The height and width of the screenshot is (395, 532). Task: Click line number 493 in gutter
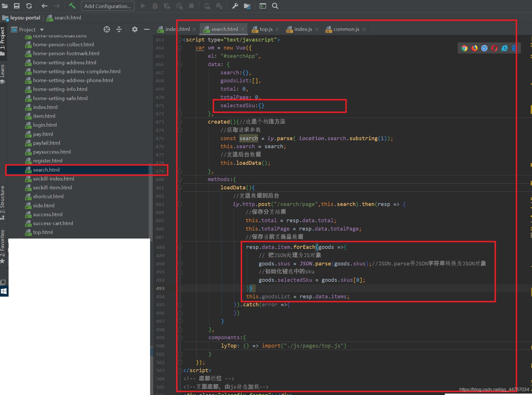160,289
